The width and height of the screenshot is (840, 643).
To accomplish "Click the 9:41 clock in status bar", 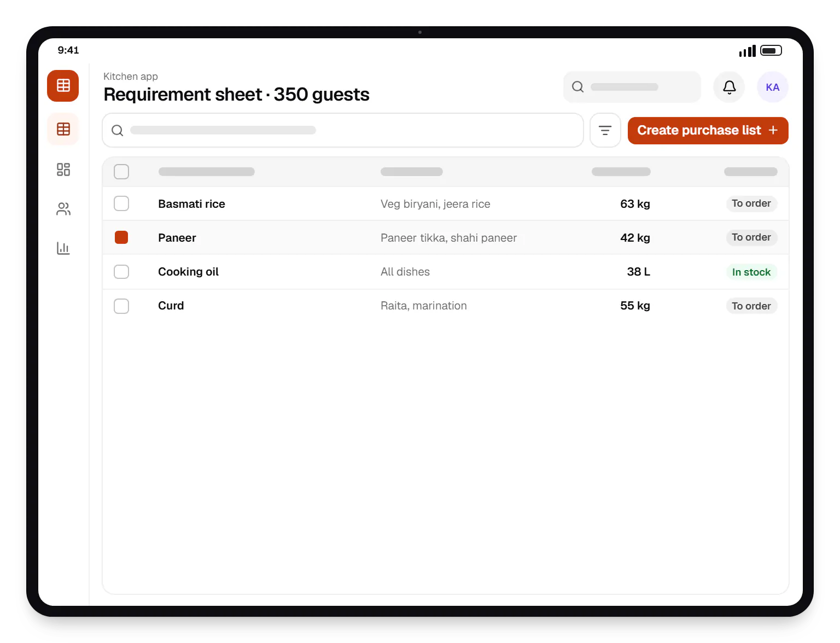I will 68,50.
